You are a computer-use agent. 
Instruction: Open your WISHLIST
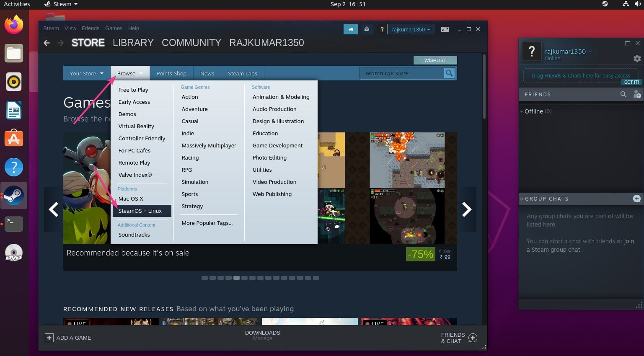(x=435, y=60)
